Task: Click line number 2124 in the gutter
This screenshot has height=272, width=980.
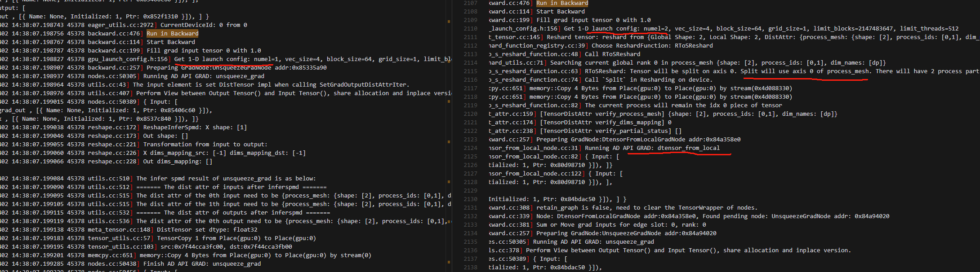Action: coord(470,148)
